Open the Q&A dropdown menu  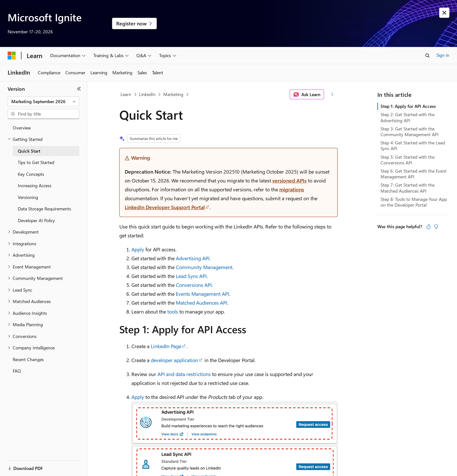144,56
